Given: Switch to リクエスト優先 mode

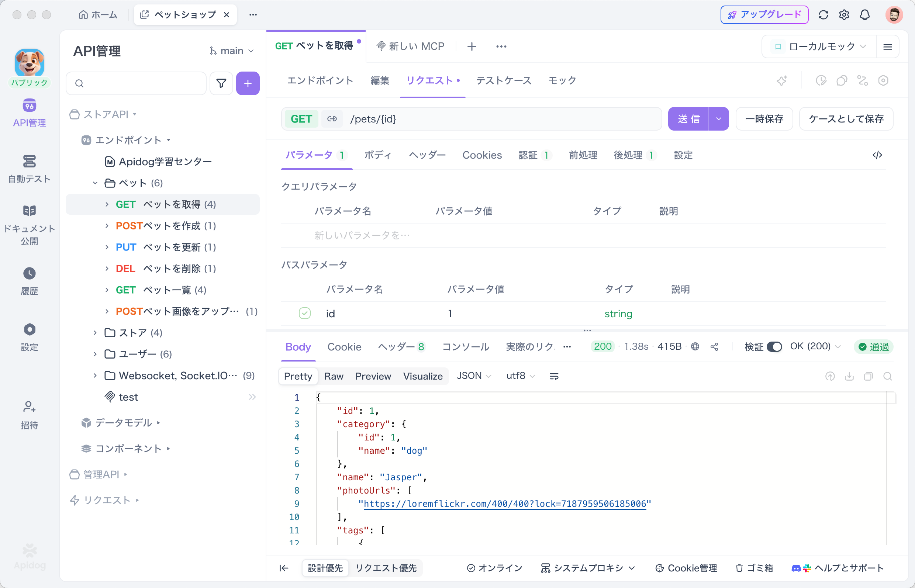Looking at the screenshot, I should pos(386,568).
